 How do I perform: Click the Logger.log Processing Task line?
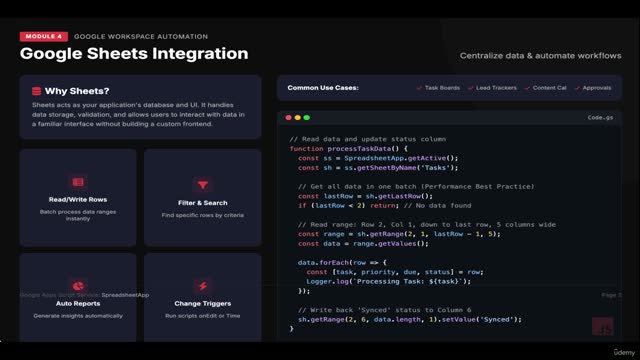389,281
